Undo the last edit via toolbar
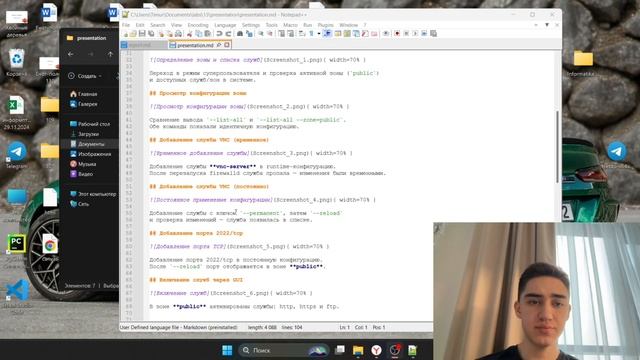Viewport: 640px width, 360px height. click(219, 33)
